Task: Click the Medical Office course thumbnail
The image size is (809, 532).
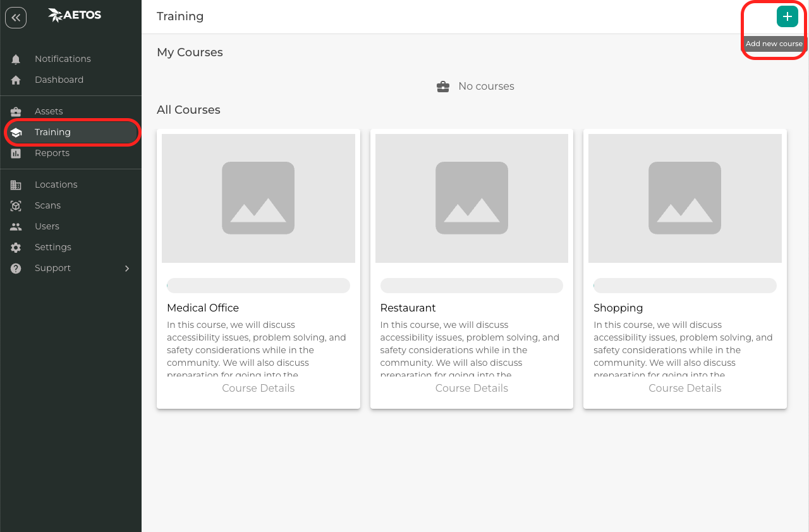Action: [259, 198]
